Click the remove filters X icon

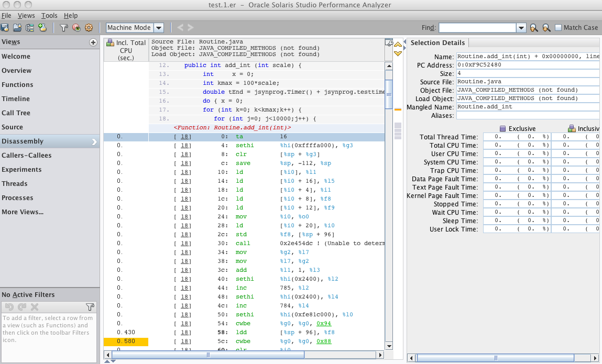click(35, 307)
